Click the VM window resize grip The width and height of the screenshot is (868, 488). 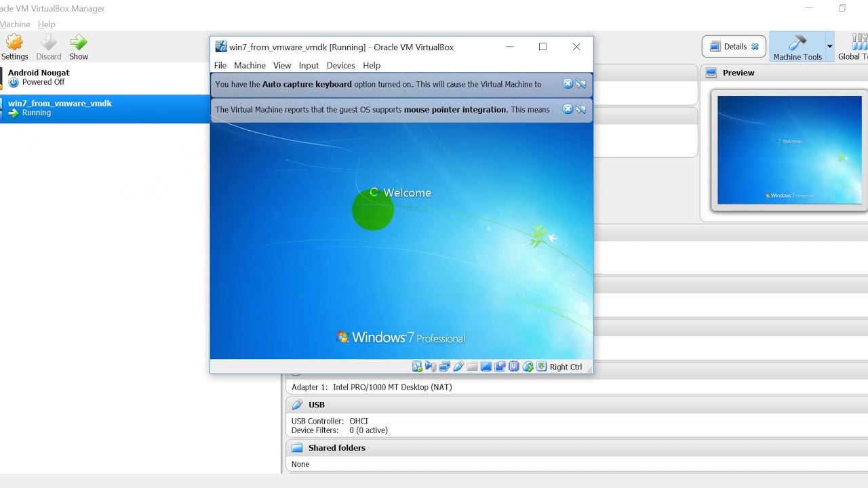(x=589, y=369)
